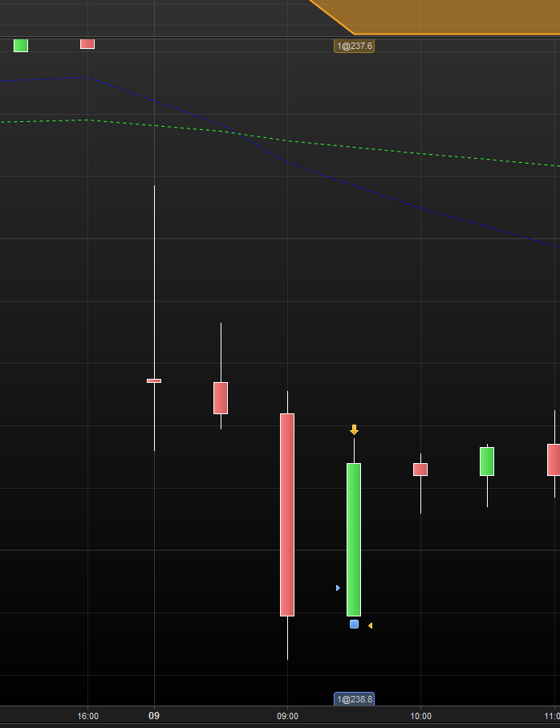Click the blue square trade marker
This screenshot has width=560, height=728.
point(354,624)
